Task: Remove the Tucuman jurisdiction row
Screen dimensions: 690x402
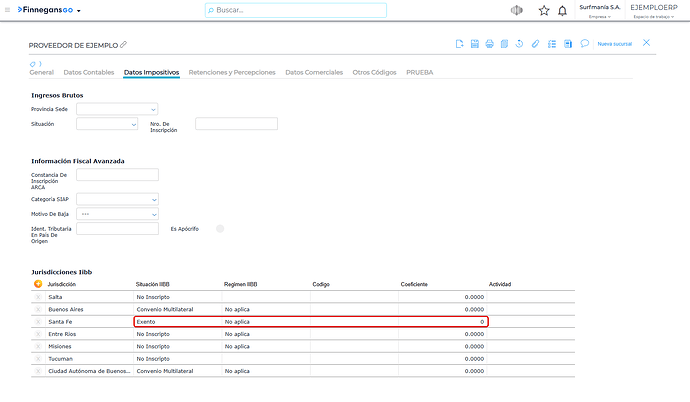Action: click(x=38, y=359)
